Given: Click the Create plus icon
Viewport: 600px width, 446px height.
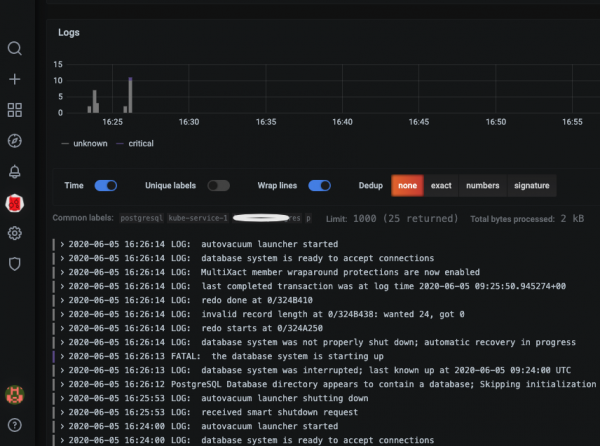Looking at the screenshot, I should pos(15,79).
